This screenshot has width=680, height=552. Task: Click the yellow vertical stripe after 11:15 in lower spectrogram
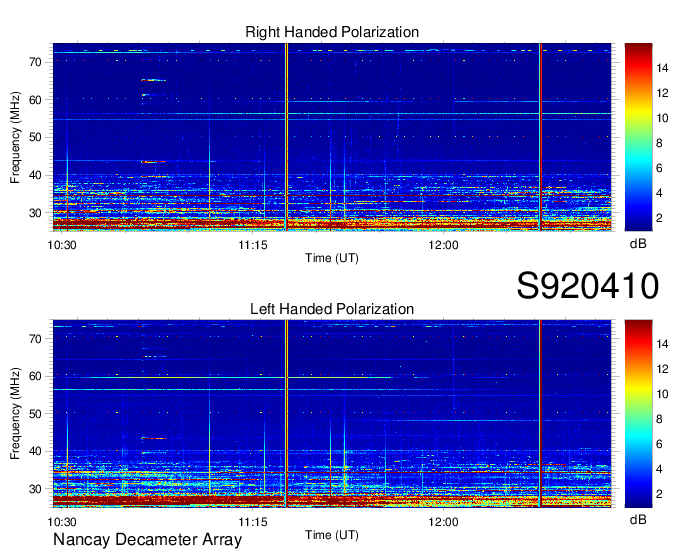pyautogui.click(x=287, y=414)
